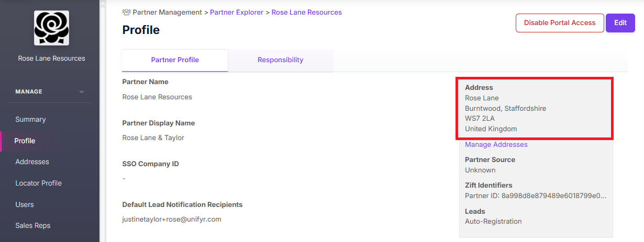Click the purple Edit button
The image size is (644, 242).
tap(620, 23)
